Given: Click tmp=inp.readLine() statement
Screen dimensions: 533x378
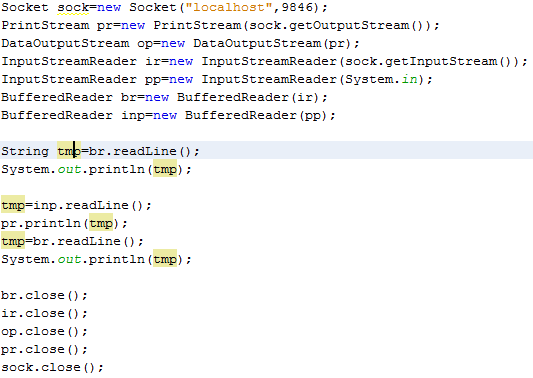Looking at the screenshot, I should tap(76, 205).
